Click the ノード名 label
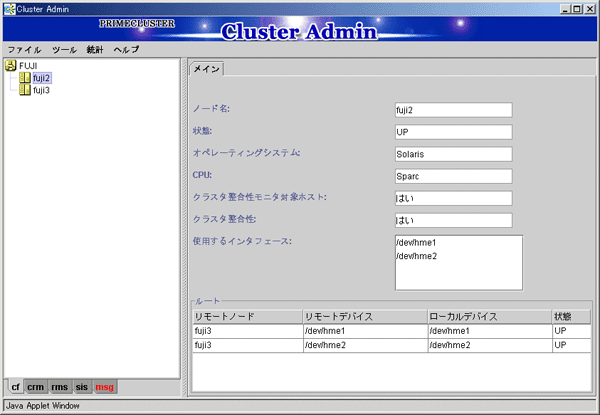Screen dimensions: 600x415 pyautogui.click(x=211, y=109)
